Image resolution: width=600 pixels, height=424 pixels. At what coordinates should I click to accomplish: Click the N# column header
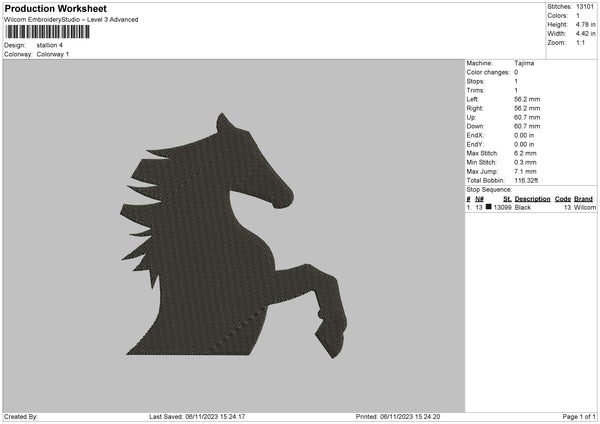[480, 199]
